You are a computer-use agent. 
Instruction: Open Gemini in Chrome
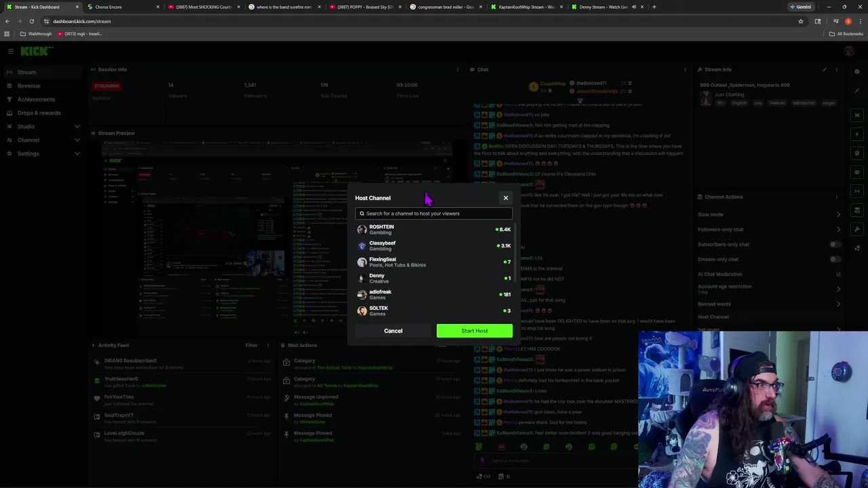pos(801,7)
